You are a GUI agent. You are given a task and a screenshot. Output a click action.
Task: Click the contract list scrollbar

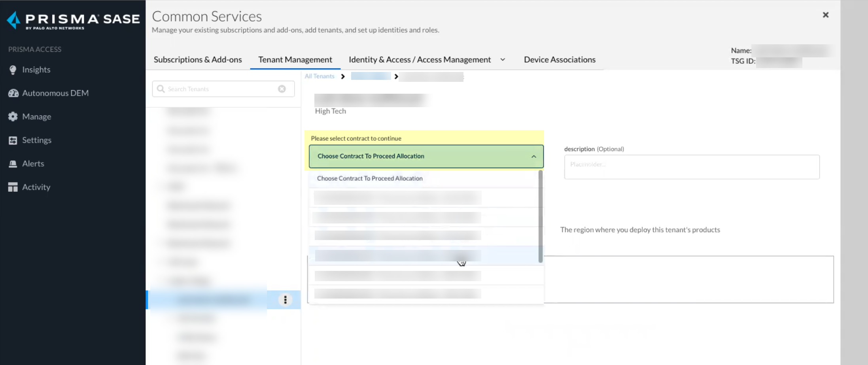tap(540, 216)
